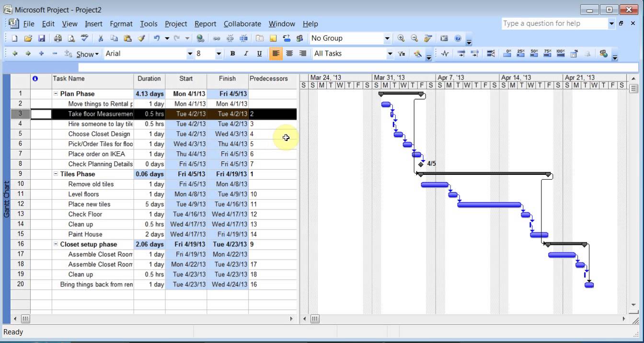Click the Gantt chart horizontal scrollbar thumb
Viewport: 644px width, 343px height.
click(x=315, y=319)
